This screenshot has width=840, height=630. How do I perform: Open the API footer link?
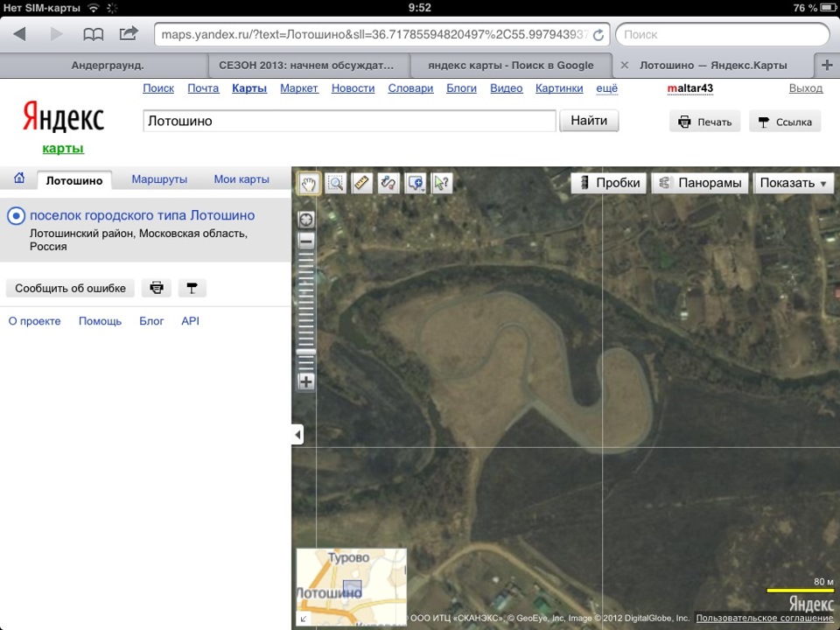[190, 321]
